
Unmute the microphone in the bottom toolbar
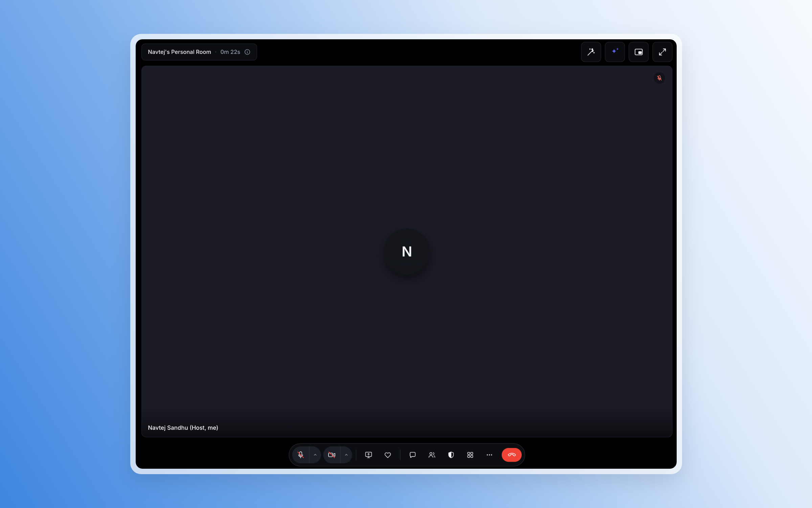(300, 455)
